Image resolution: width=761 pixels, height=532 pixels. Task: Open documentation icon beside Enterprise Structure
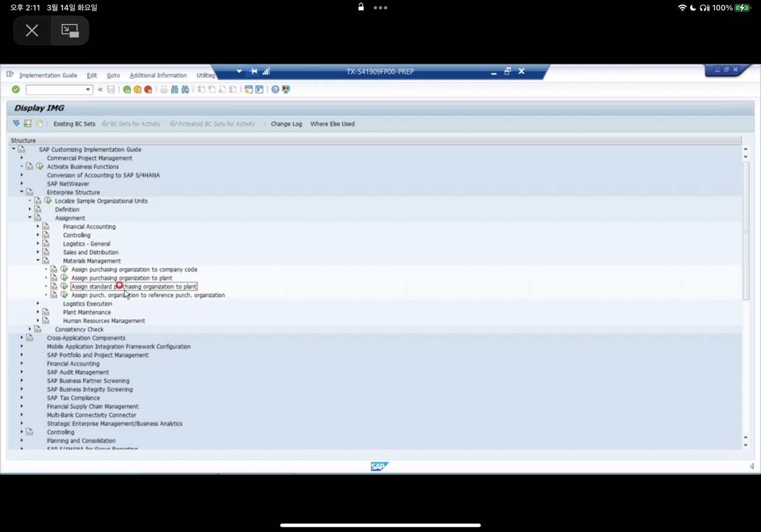(30, 193)
